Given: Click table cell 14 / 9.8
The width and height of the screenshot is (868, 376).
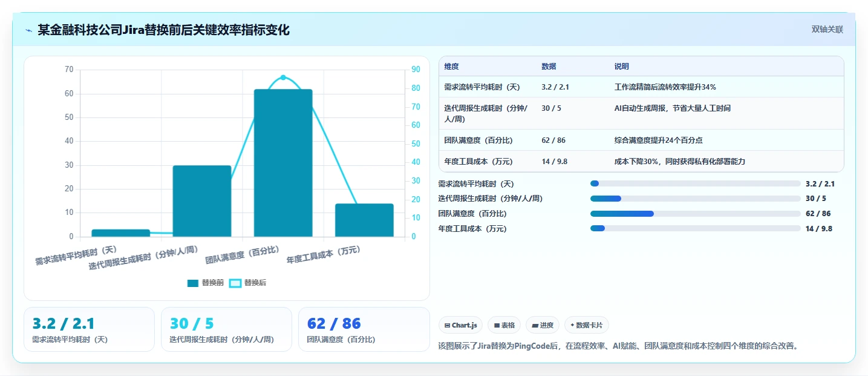Looking at the screenshot, I should click(x=554, y=162).
